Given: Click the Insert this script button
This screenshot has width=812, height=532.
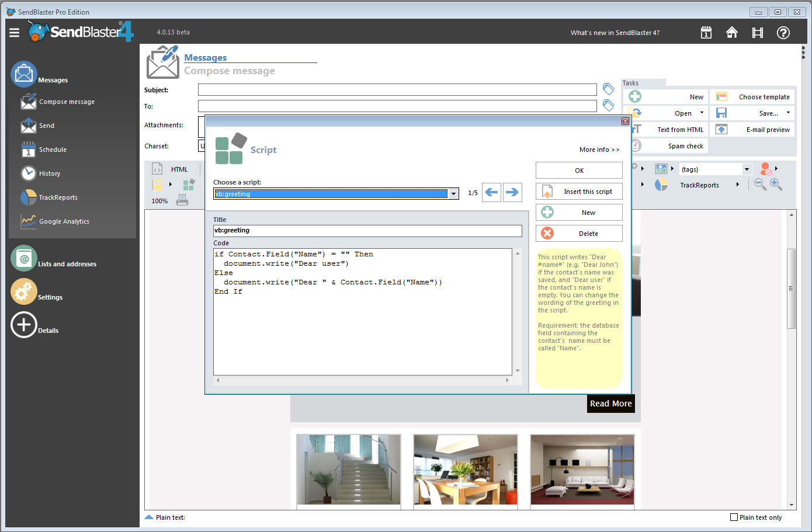Looking at the screenshot, I should tap(578, 192).
